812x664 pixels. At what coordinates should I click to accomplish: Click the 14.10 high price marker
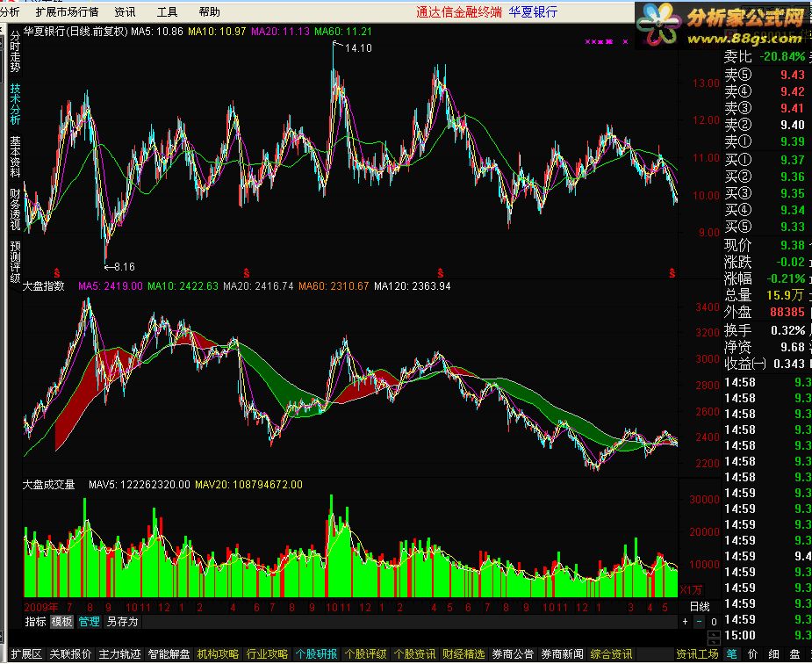358,48
